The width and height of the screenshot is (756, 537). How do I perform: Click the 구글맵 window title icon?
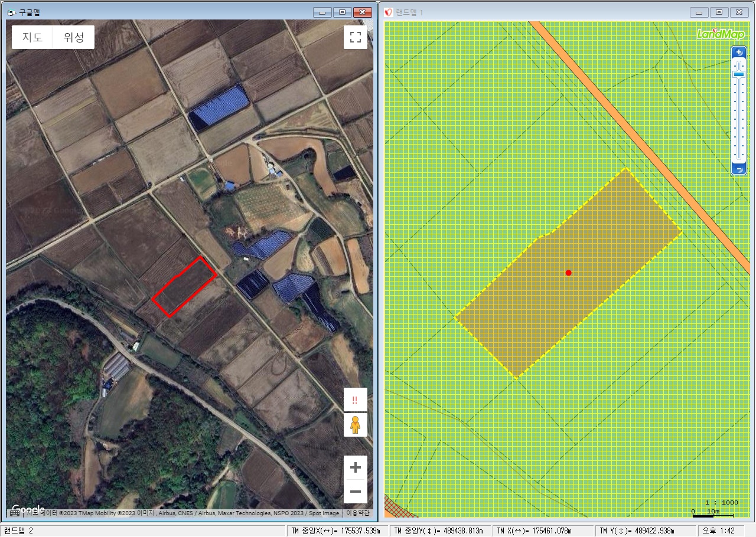click(11, 12)
